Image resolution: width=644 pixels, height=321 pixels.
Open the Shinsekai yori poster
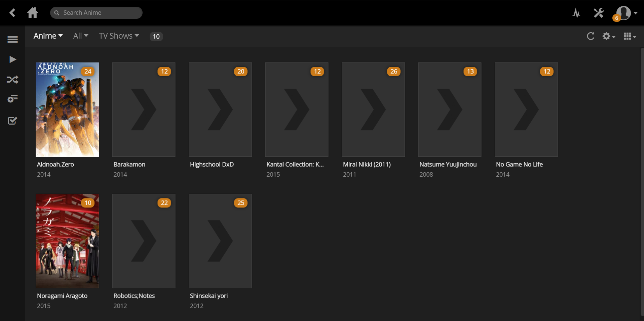[220, 241]
